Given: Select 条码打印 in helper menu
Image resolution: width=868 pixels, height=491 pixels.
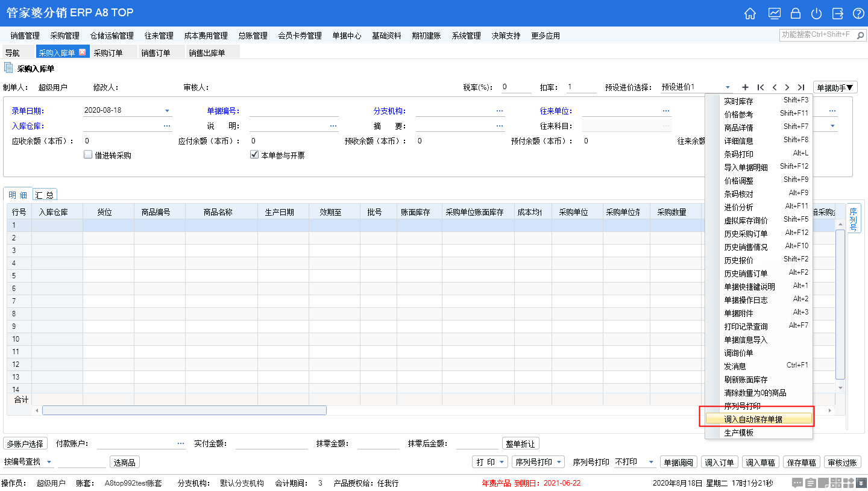Looking at the screenshot, I should (759, 154).
